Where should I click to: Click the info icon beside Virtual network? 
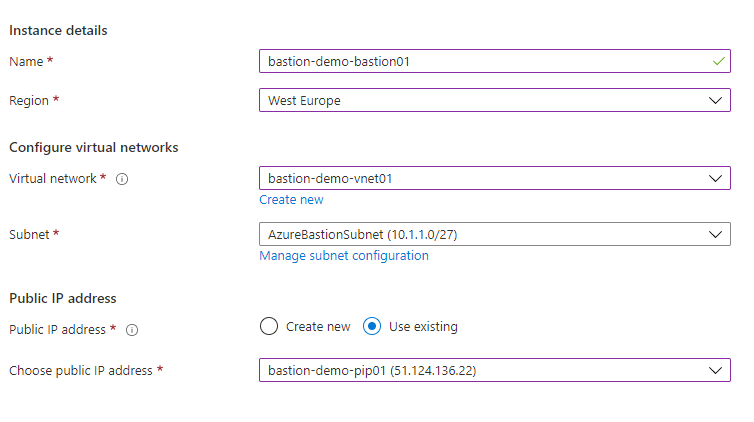click(x=122, y=179)
